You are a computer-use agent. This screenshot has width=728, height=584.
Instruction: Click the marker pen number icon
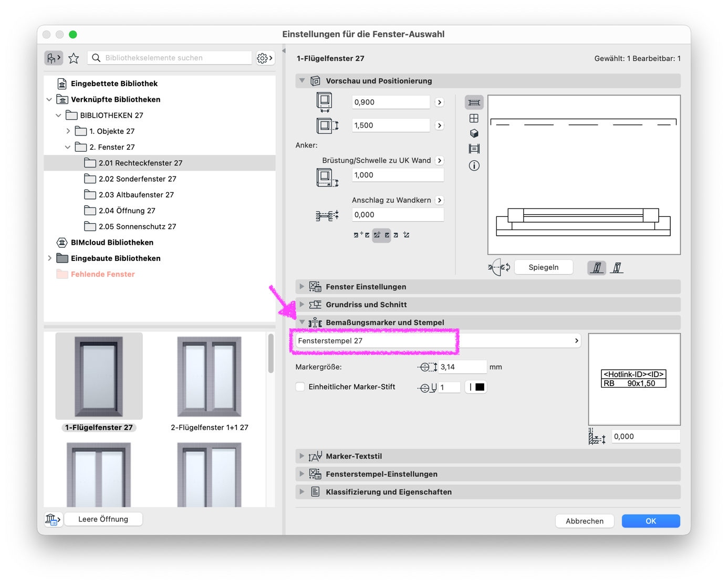click(x=427, y=388)
